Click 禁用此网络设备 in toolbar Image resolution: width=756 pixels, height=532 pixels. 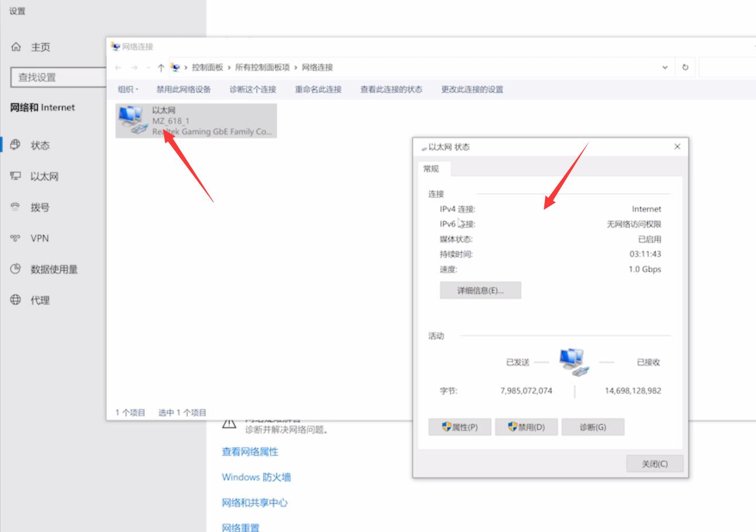point(184,89)
